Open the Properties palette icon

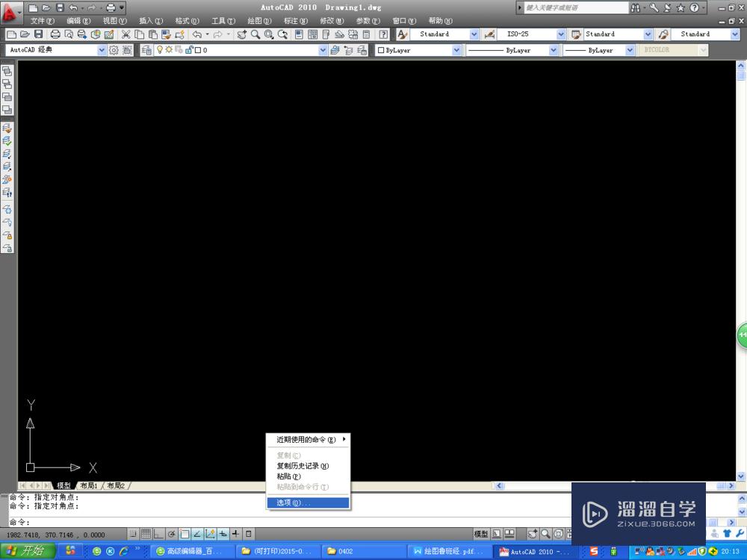click(300, 34)
